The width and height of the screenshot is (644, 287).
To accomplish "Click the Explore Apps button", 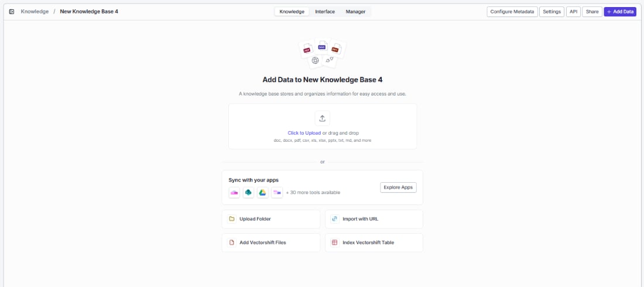I will (x=398, y=187).
